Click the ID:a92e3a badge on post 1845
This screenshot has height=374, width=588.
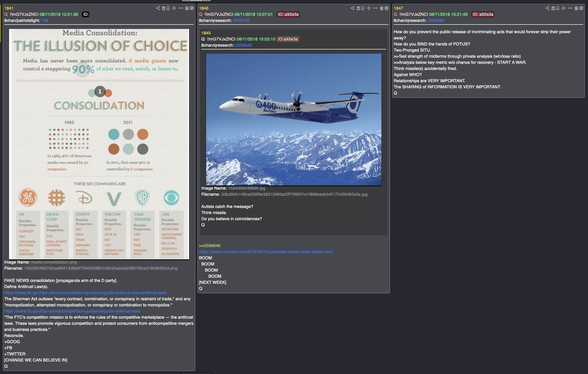288,39
